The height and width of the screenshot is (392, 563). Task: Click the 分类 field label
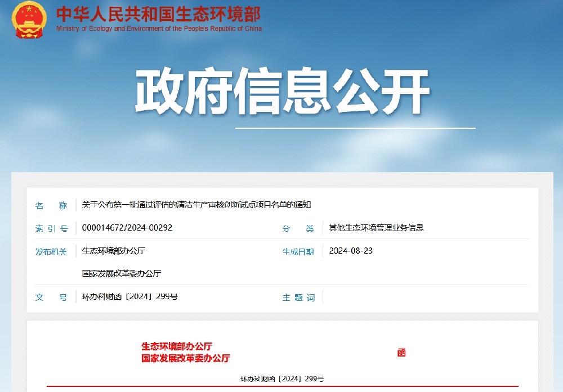pos(298,228)
